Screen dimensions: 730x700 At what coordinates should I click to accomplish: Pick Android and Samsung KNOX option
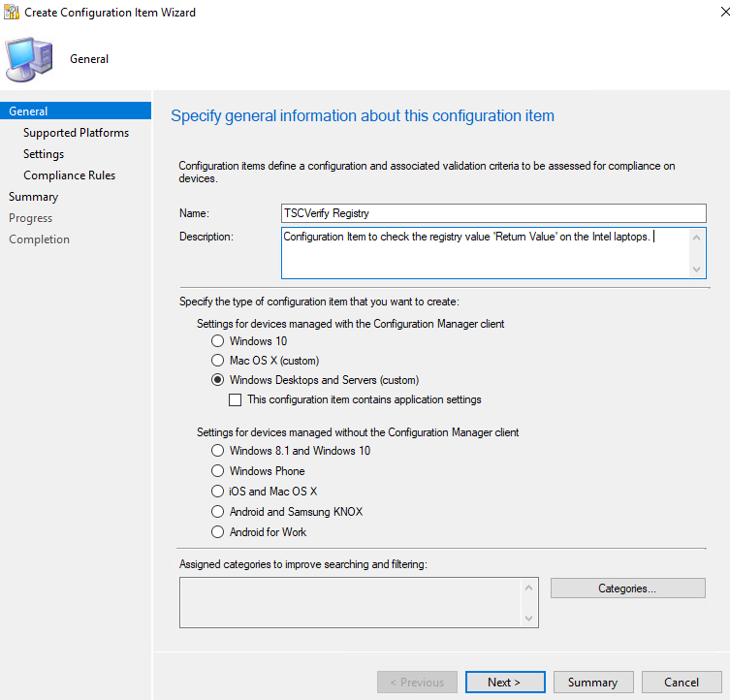[218, 512]
